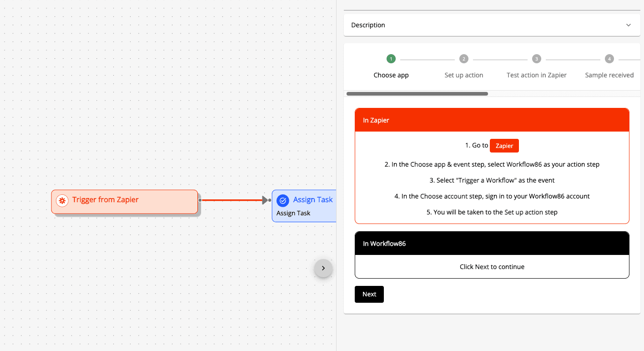Click the "Click Next to continue" text

[x=492, y=267]
